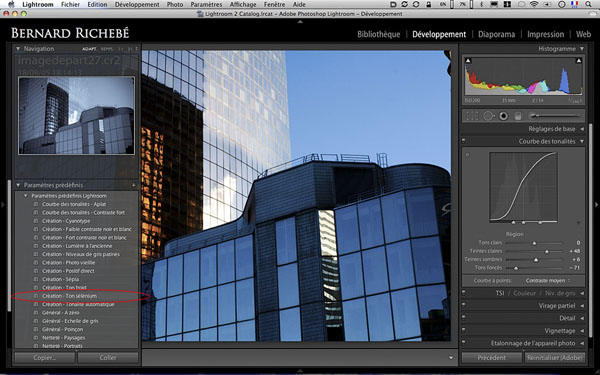The height and width of the screenshot is (375, 600).
Task: Toggle highlight clipping indicator in histogram
Action: (x=579, y=61)
